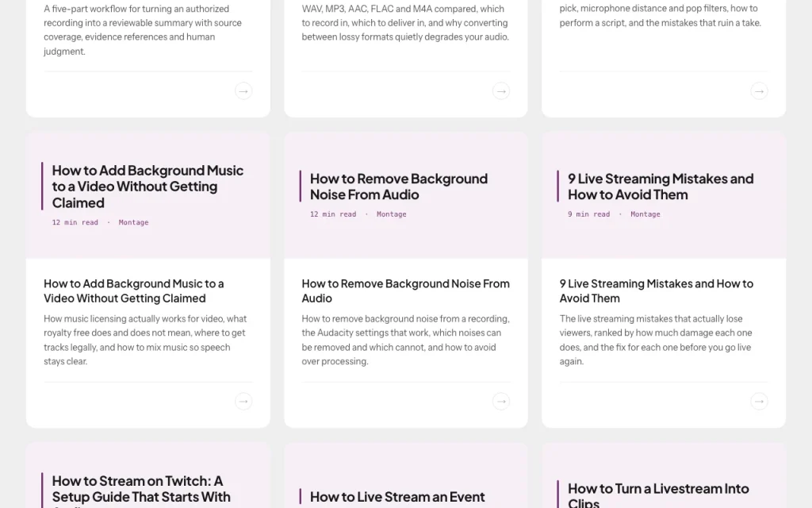
Task: Click the arrow icon under the music licensing description
Action: point(243,401)
